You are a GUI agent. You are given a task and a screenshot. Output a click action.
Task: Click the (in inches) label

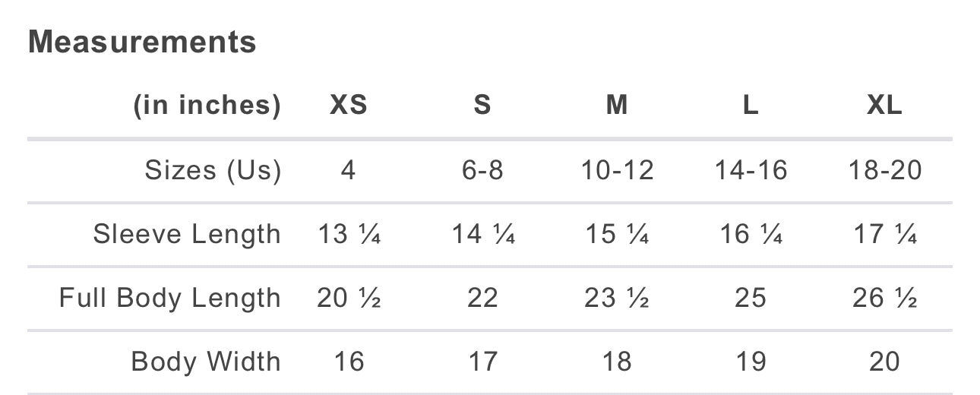tap(207, 106)
